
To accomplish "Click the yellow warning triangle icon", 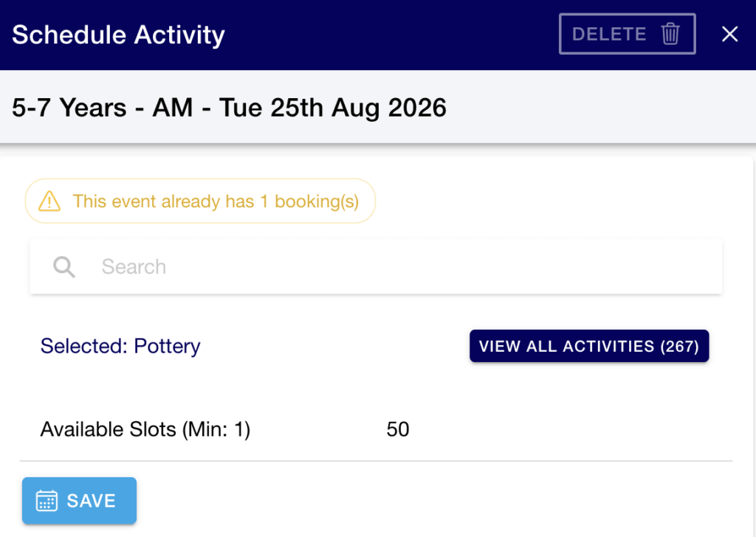I will point(49,201).
